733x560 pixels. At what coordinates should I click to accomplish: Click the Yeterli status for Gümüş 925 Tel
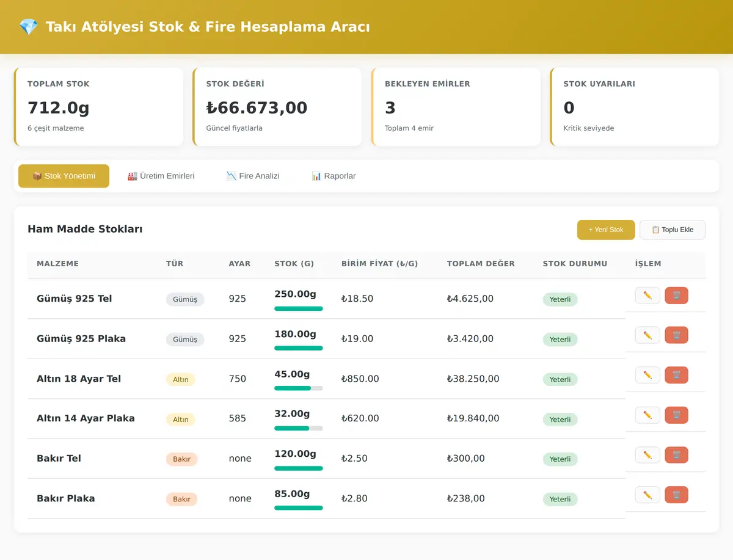[x=560, y=299]
